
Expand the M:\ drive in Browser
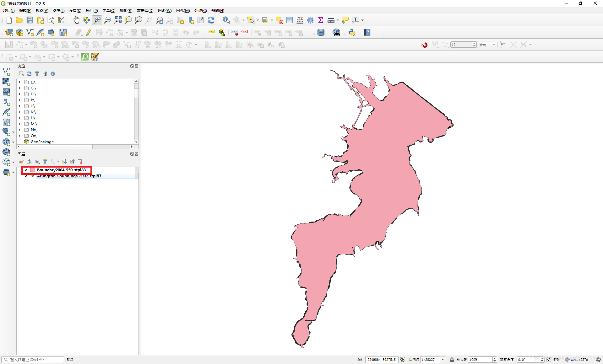(x=20, y=124)
